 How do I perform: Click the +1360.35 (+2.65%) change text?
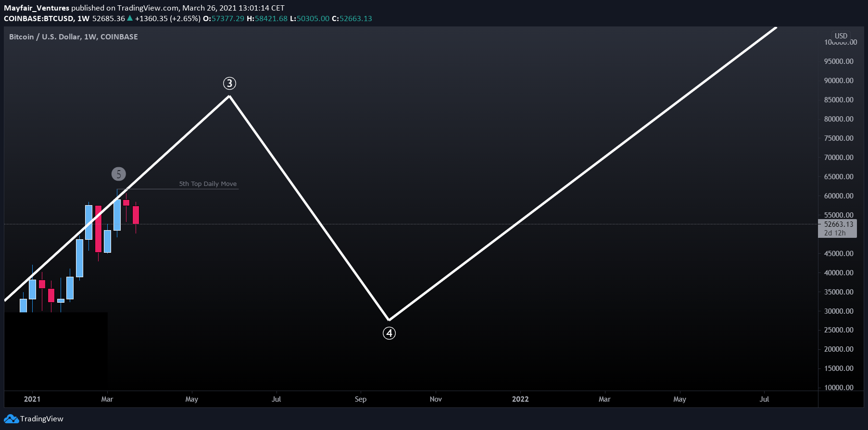168,19
